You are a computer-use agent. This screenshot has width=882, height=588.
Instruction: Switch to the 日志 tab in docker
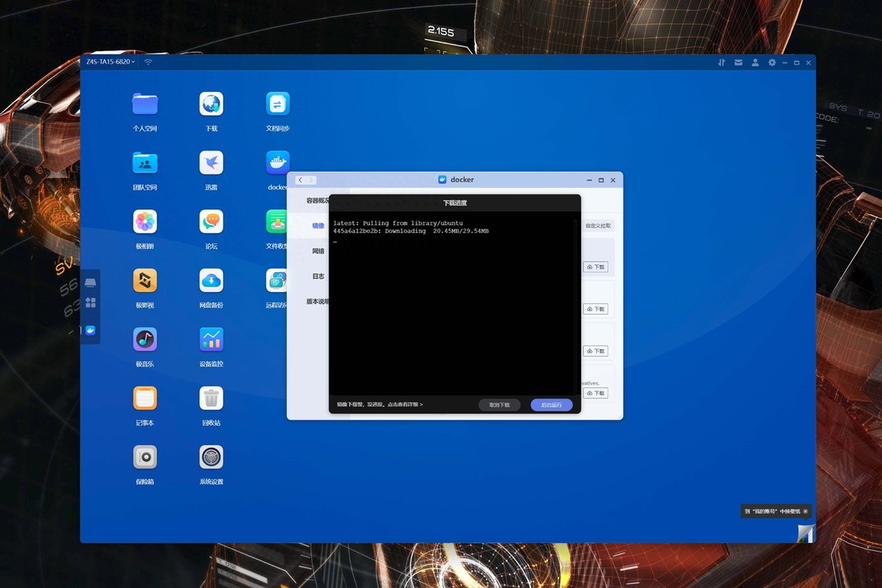click(x=318, y=276)
